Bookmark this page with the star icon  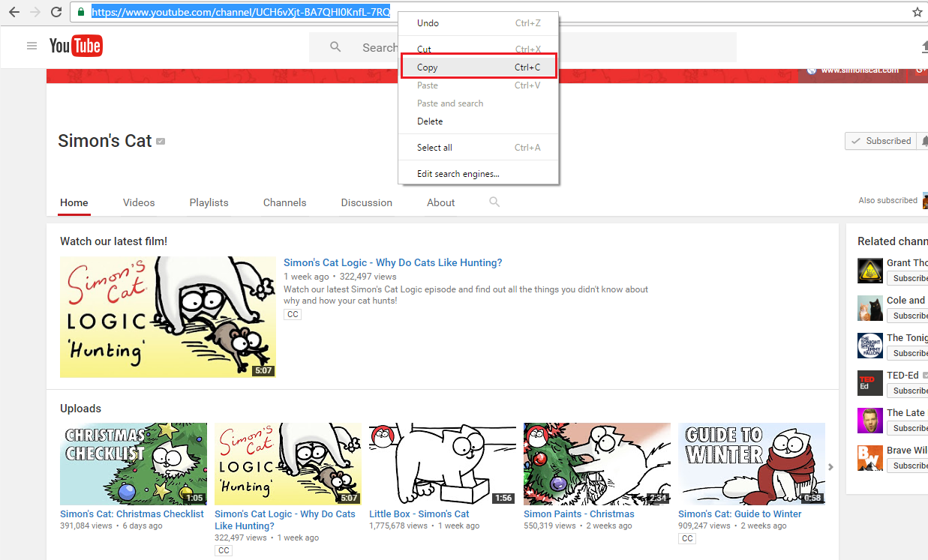pos(917,12)
